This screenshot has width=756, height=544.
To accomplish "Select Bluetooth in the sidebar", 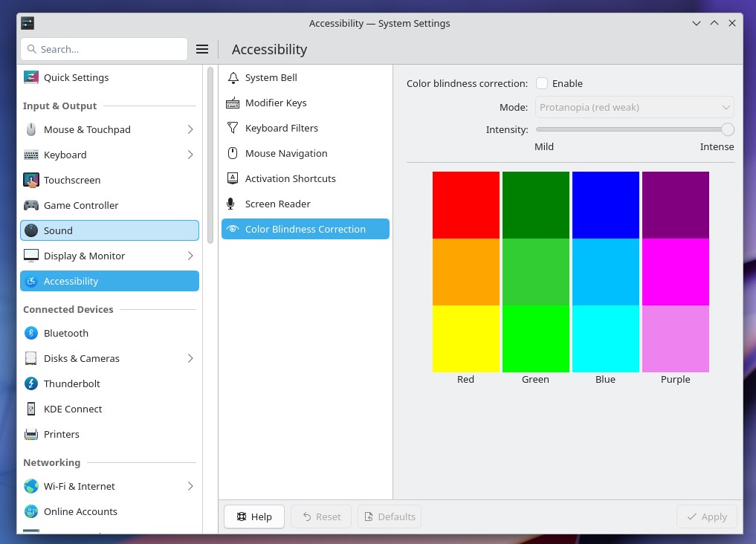I will [109, 333].
